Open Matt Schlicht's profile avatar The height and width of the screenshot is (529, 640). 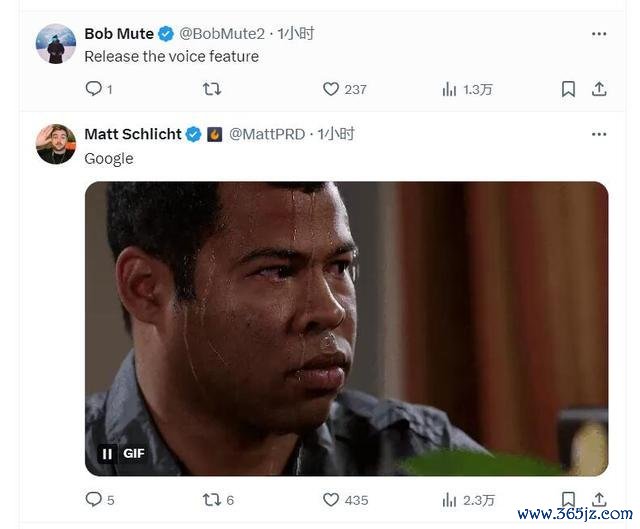[56, 144]
